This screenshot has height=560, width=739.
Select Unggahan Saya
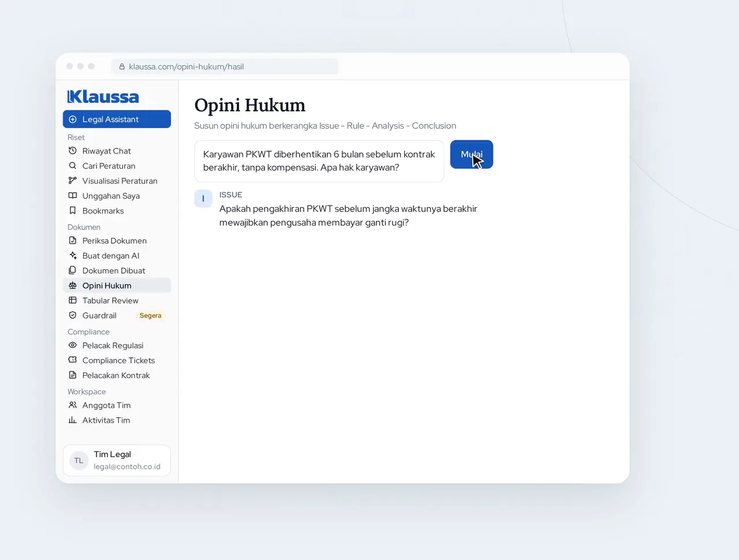[117, 196]
